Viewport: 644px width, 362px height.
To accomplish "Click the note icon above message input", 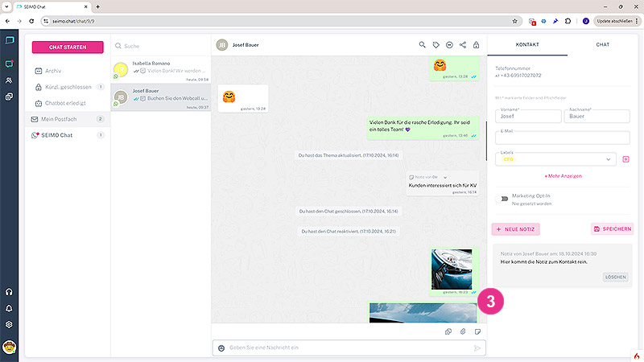I will pos(477,331).
